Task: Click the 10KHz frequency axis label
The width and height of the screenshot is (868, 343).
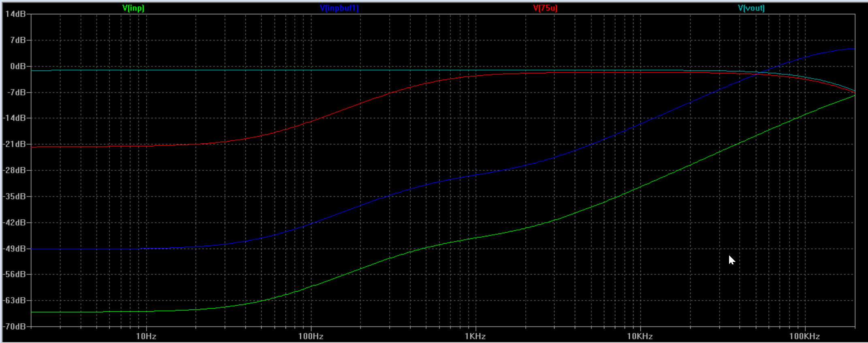Action: pyautogui.click(x=640, y=336)
